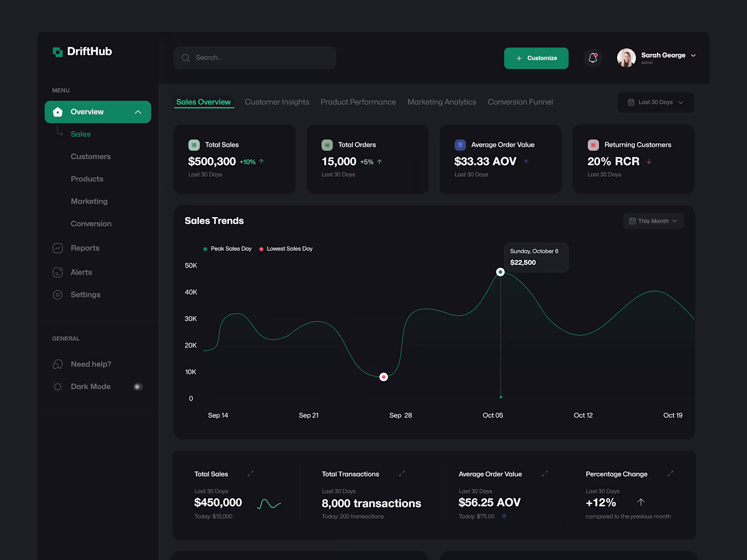Image resolution: width=747 pixels, height=560 pixels.
Task: Click the Reports sidebar icon
Action: (58, 248)
